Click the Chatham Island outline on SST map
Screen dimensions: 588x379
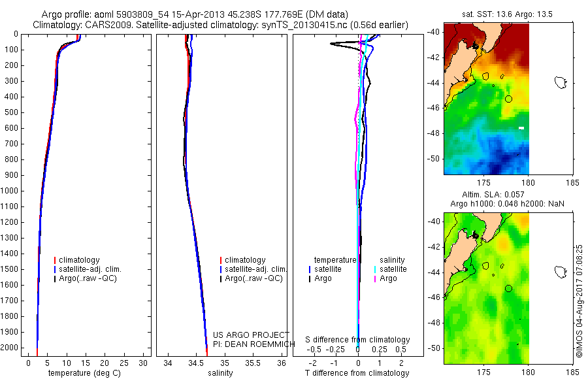coord(561,82)
